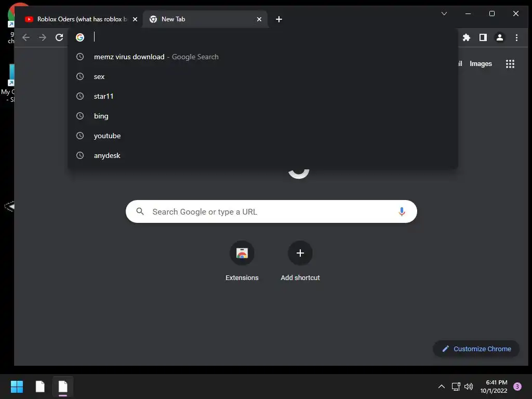The image size is (532, 399).
Task: Click the Add shortcut label
Action: [x=300, y=277]
